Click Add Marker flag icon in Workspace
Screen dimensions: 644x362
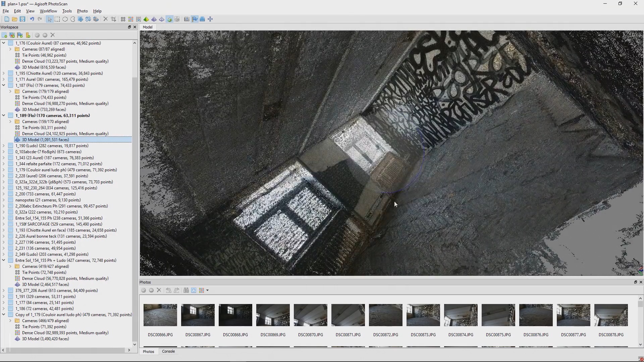[x=20, y=35]
